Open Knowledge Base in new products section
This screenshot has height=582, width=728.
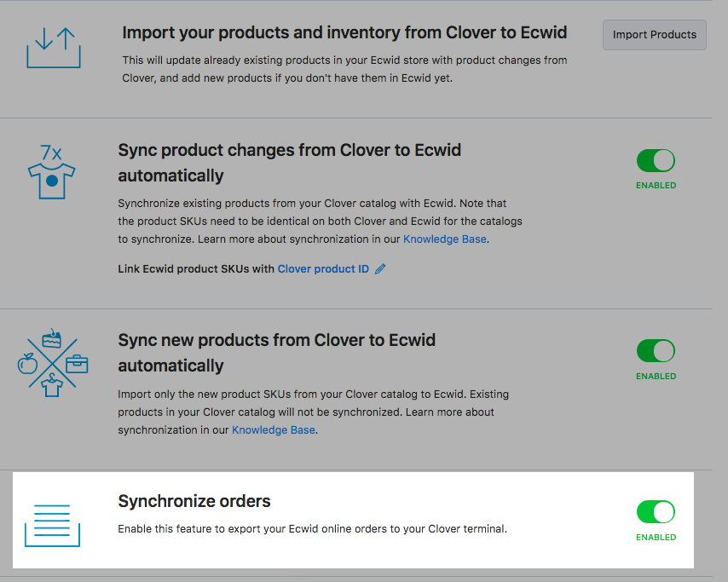click(x=273, y=429)
